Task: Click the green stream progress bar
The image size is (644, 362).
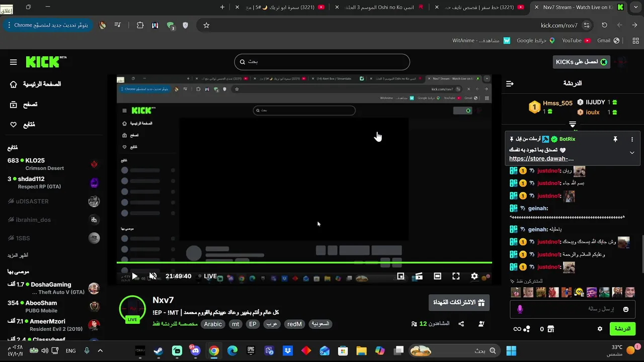Action: (x=304, y=262)
